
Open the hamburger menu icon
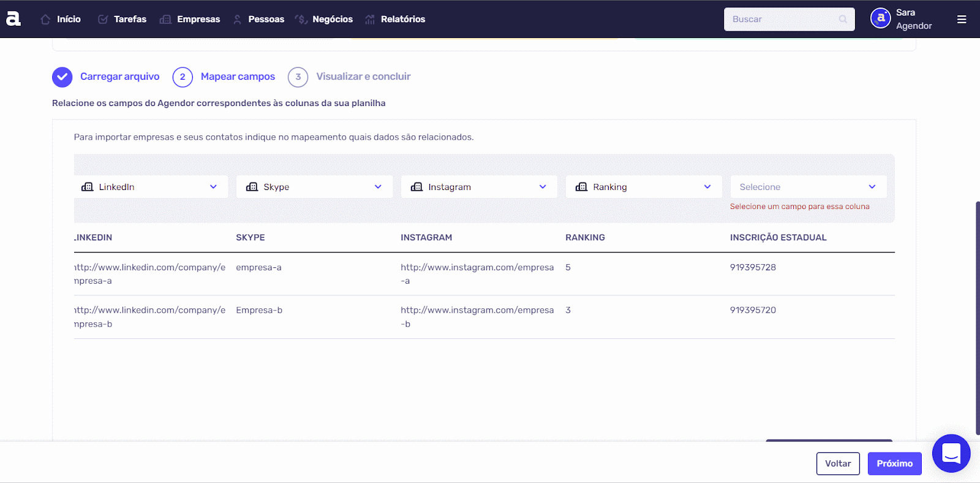(x=962, y=20)
